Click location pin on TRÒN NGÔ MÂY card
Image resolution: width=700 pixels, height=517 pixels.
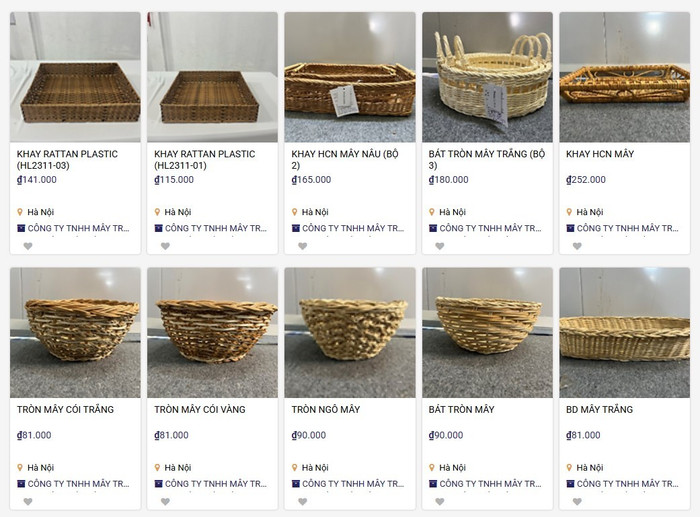pos(294,467)
